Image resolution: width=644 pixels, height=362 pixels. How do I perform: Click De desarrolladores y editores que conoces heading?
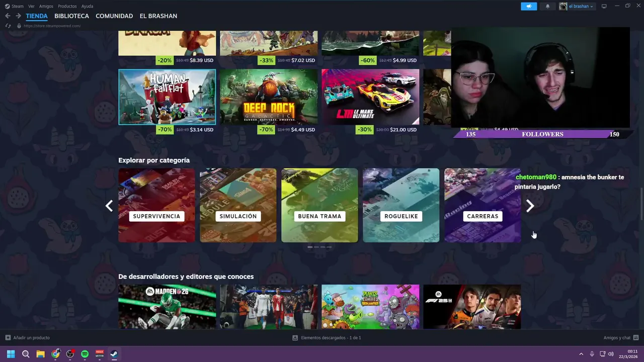(x=186, y=277)
